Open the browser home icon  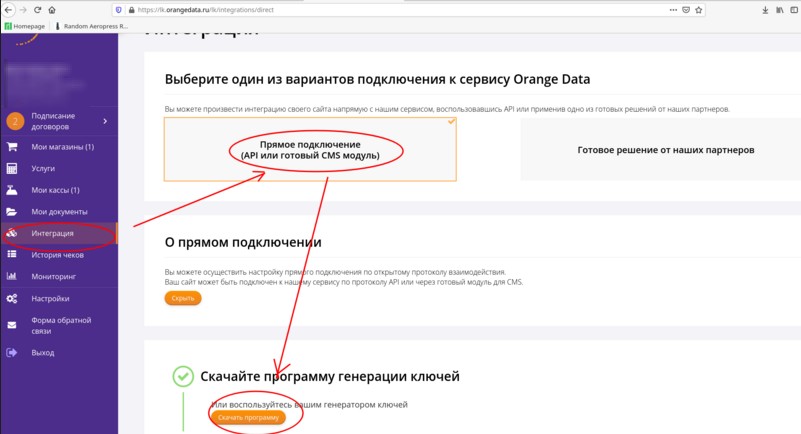[52, 10]
